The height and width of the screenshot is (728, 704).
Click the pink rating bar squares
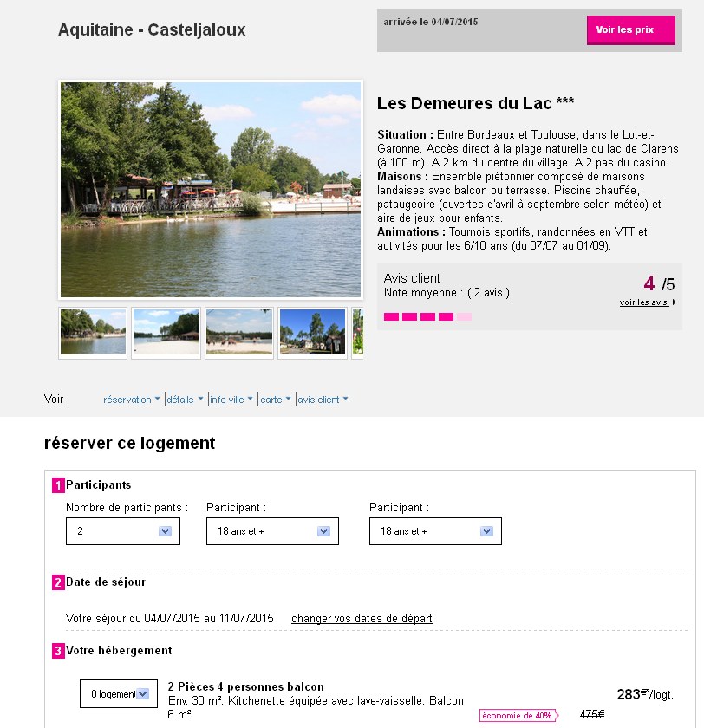tap(427, 317)
